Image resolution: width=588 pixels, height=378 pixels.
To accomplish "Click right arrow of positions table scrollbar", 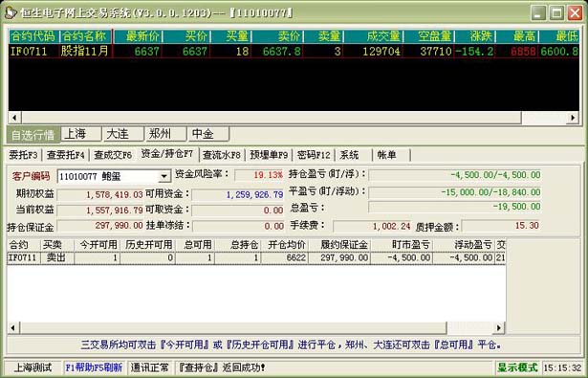I will (x=498, y=328).
